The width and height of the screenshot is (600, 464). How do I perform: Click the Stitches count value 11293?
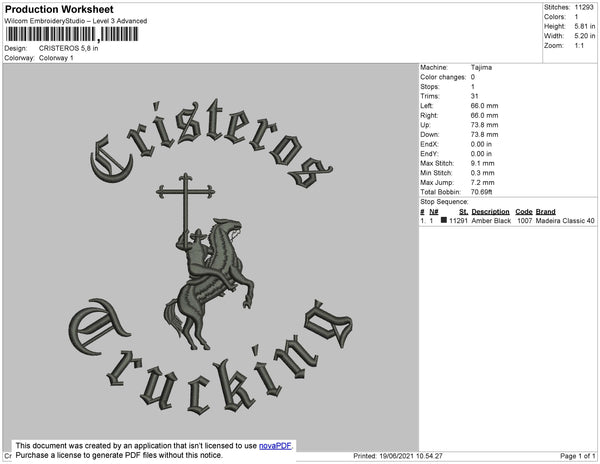584,7
